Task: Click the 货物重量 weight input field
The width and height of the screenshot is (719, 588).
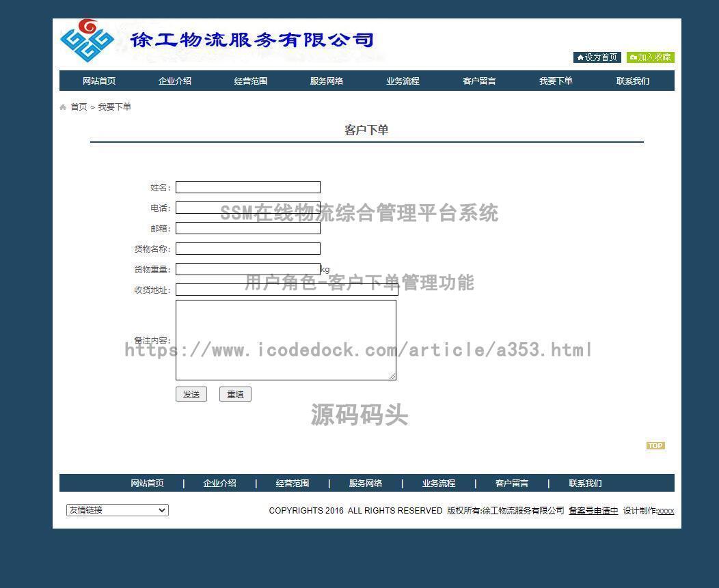Action: pyautogui.click(x=247, y=269)
